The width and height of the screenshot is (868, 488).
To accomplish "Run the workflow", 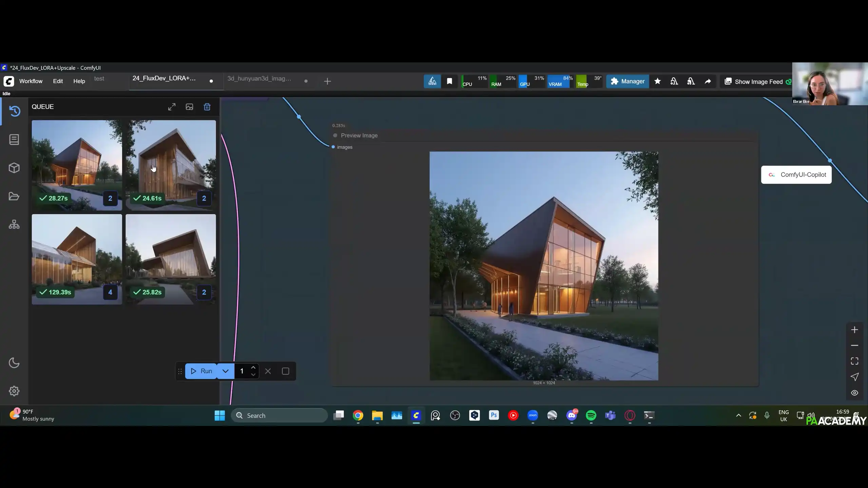I will click(201, 371).
